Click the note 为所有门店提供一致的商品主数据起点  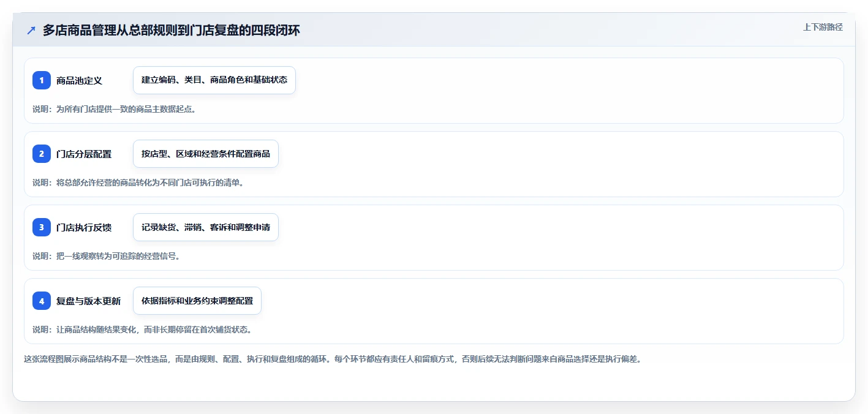(114, 109)
